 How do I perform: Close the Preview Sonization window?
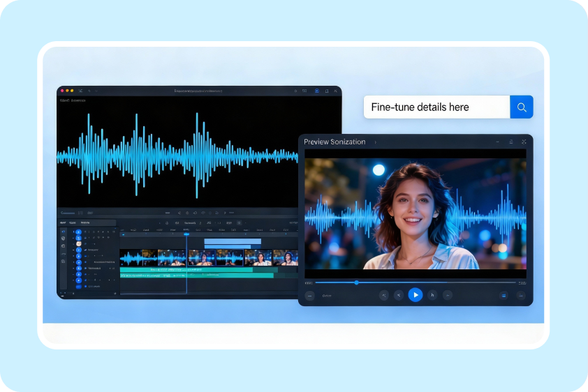coord(524,142)
